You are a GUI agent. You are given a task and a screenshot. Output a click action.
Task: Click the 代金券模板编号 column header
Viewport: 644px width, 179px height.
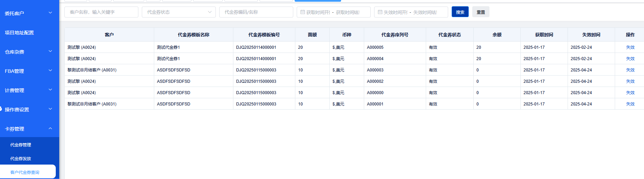pyautogui.click(x=264, y=35)
